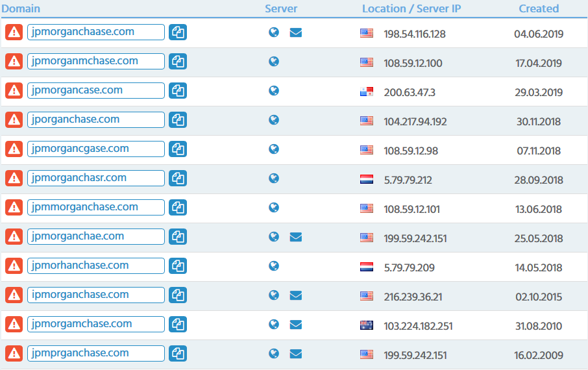The height and width of the screenshot is (370, 588).
Task: Select the jpmorganchasr.com domain field
Action: point(95,178)
